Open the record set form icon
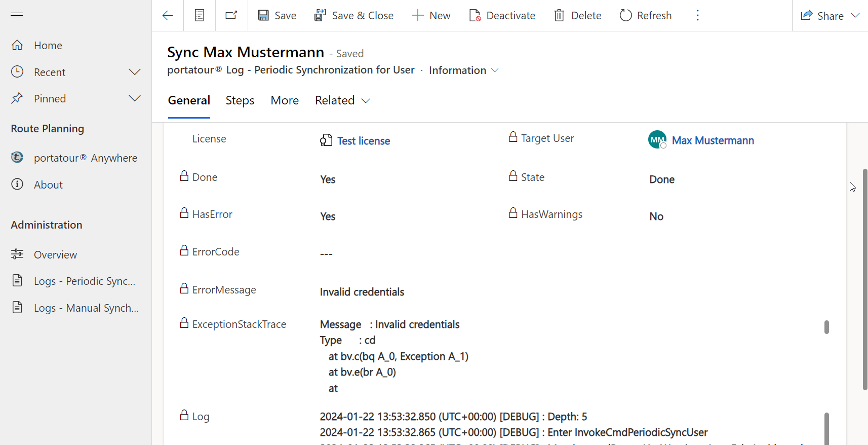868x445 pixels. [x=200, y=16]
